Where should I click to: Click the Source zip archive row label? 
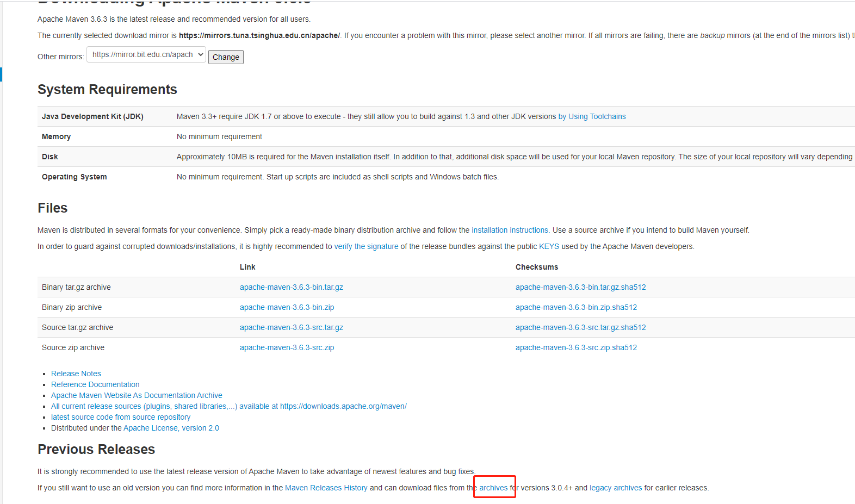tap(73, 347)
